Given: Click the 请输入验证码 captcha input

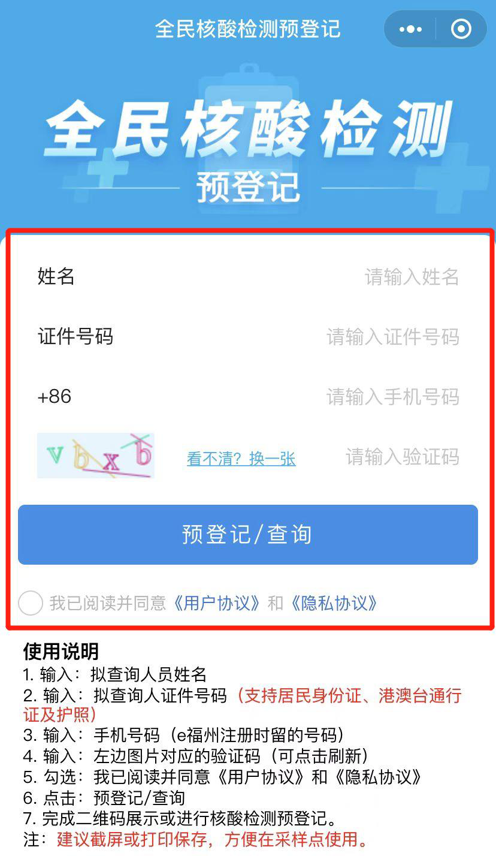Looking at the screenshot, I should [402, 457].
